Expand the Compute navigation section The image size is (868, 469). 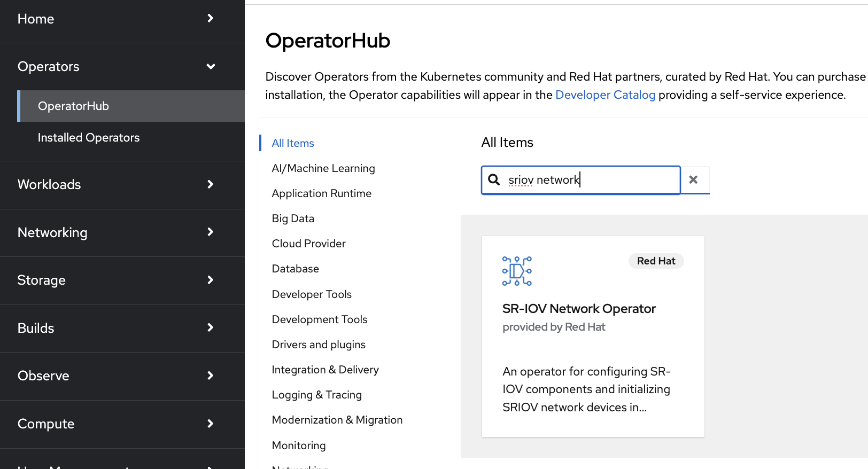tap(122, 424)
